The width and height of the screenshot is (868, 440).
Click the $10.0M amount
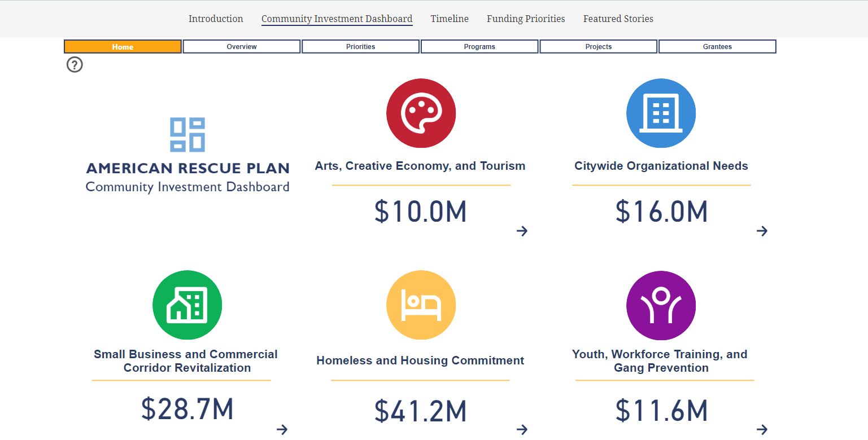coord(421,212)
